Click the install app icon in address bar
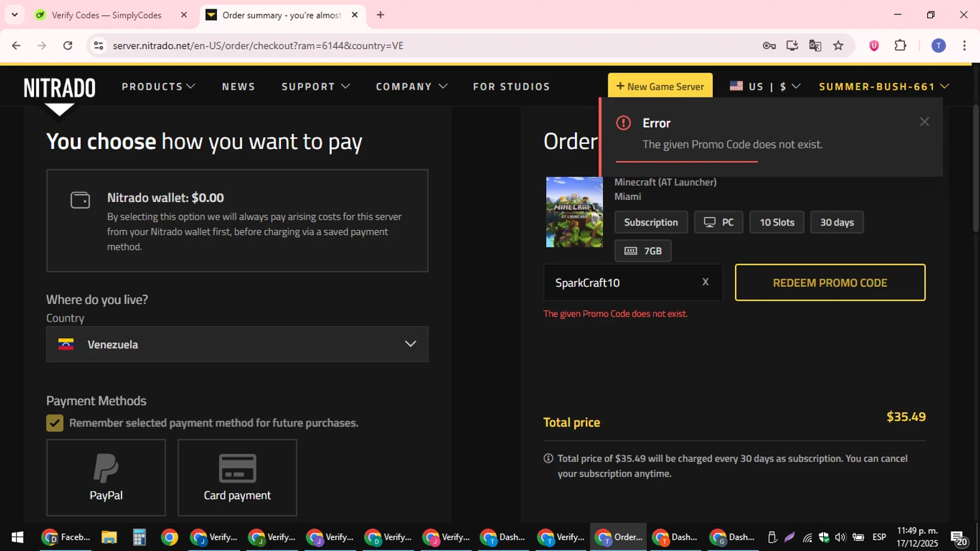This screenshot has height=551, width=980. click(x=792, y=45)
